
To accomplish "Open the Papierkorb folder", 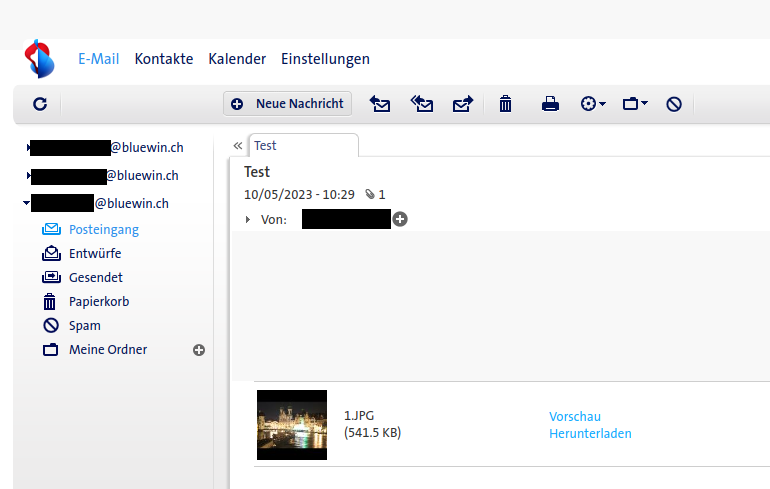I will (98, 302).
